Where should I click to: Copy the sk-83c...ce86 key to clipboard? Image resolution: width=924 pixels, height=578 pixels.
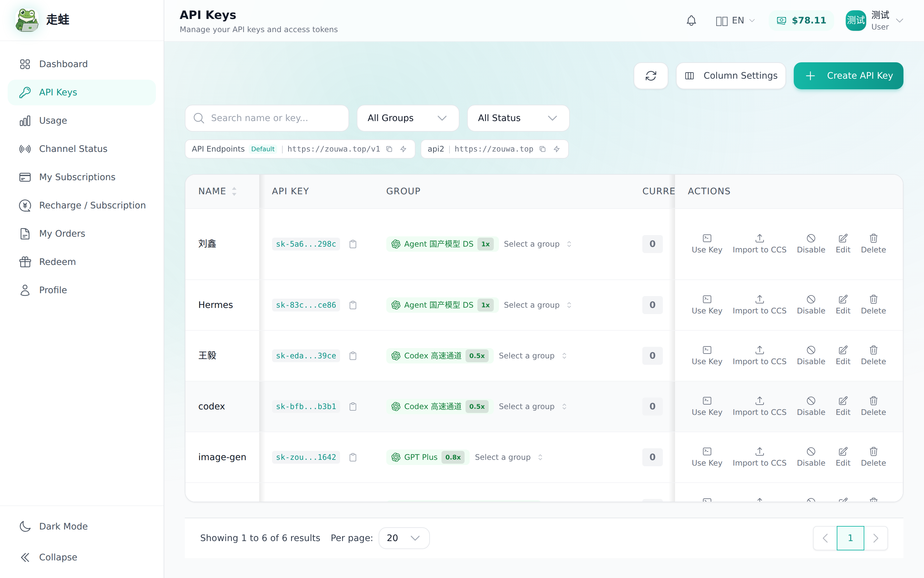click(353, 305)
